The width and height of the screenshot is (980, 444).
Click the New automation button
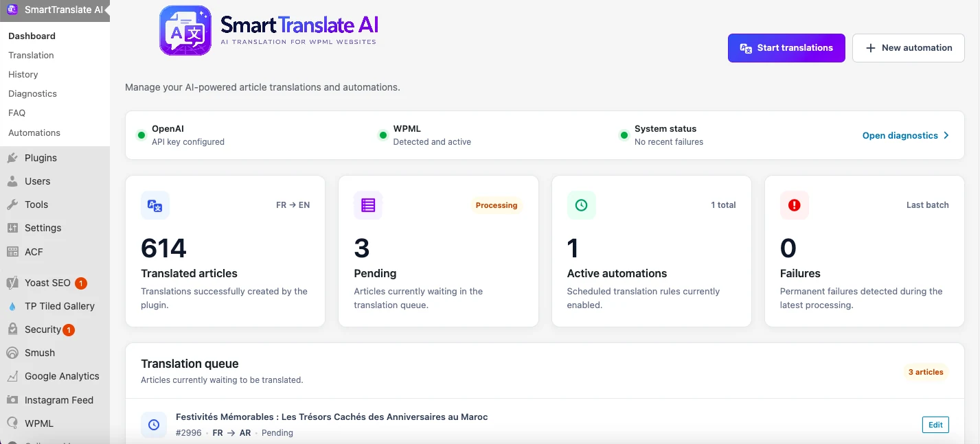click(x=909, y=48)
